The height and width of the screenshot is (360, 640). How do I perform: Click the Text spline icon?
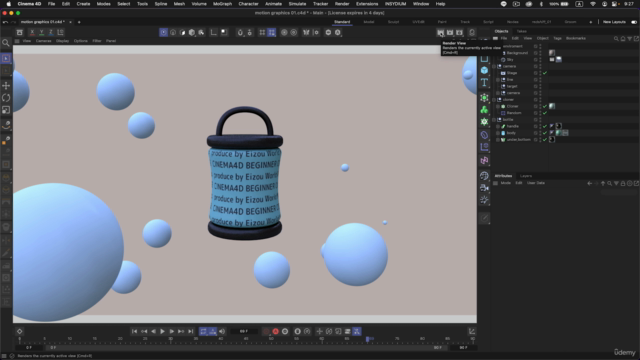click(484, 82)
